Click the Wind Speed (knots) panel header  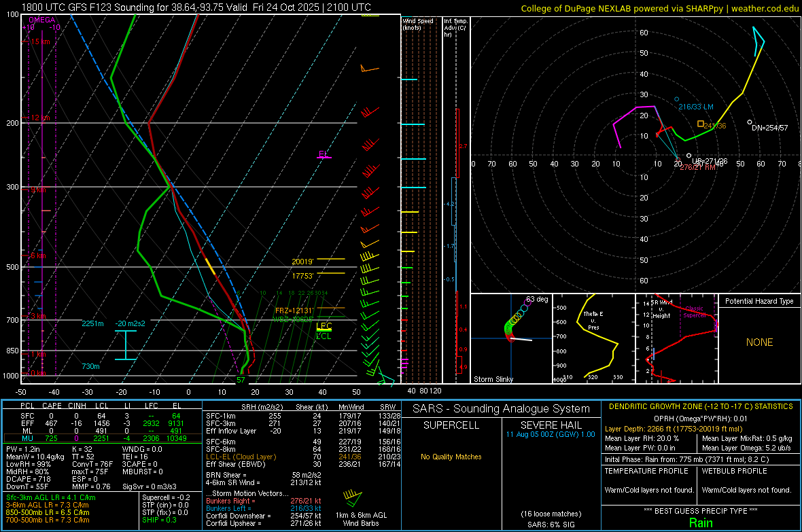coord(418,24)
